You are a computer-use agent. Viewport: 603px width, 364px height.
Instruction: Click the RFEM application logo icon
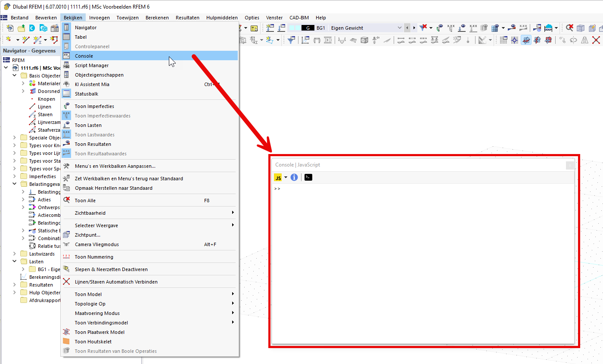click(6, 6)
